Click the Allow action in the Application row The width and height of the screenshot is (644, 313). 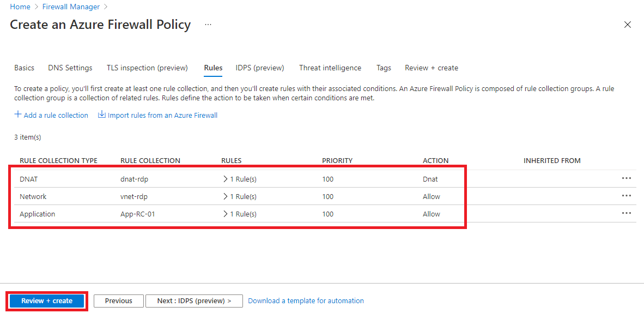[x=432, y=214]
